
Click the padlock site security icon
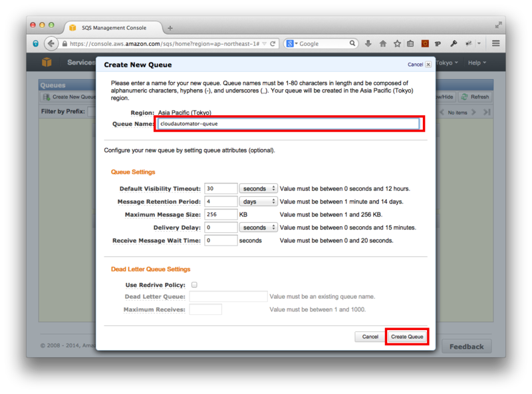tap(65, 43)
